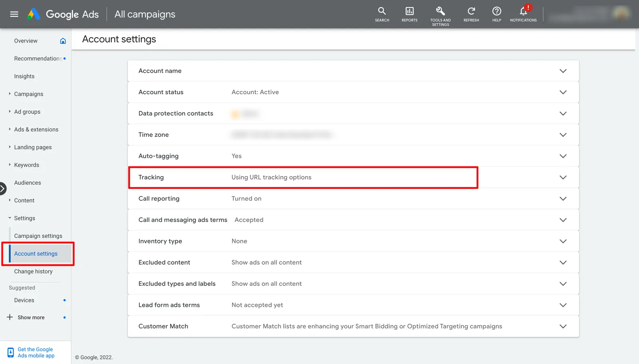Viewport: 639px width, 364px height.
Task: Expand the Tracking row chevron
Action: [x=563, y=177]
